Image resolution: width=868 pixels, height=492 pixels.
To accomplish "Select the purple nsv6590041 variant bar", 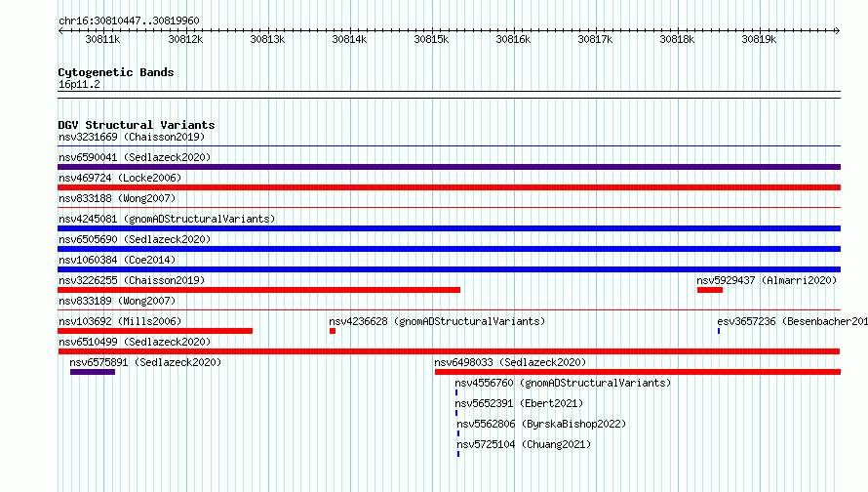I will pyautogui.click(x=449, y=167).
